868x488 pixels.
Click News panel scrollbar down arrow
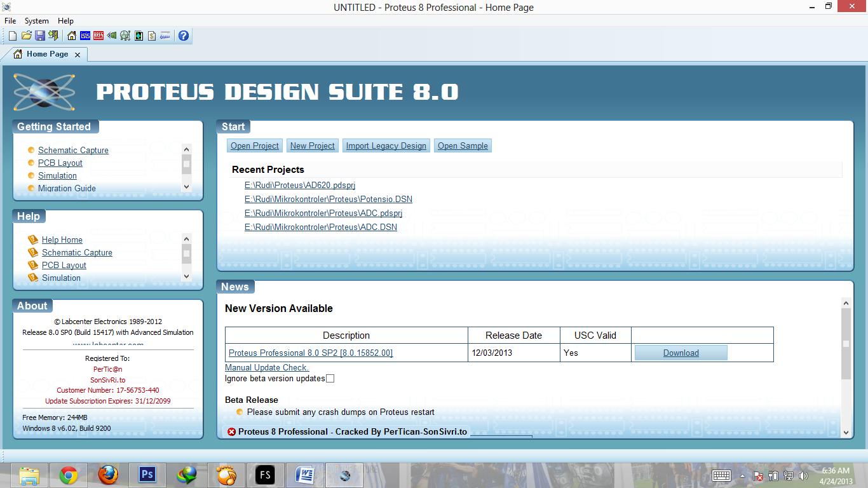pos(846,432)
